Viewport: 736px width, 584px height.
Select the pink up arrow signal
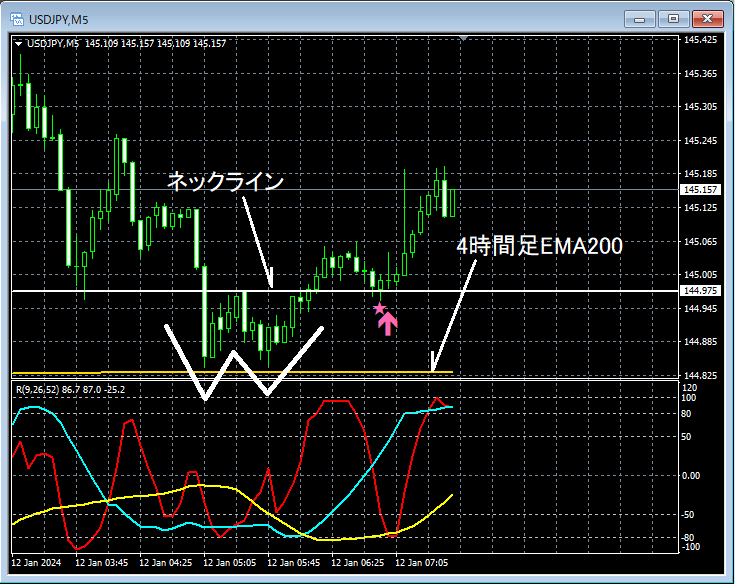pyautogui.click(x=388, y=324)
